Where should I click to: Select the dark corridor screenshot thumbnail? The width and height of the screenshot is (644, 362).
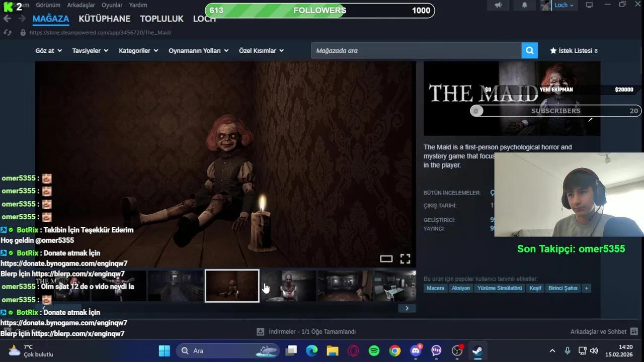point(175,286)
